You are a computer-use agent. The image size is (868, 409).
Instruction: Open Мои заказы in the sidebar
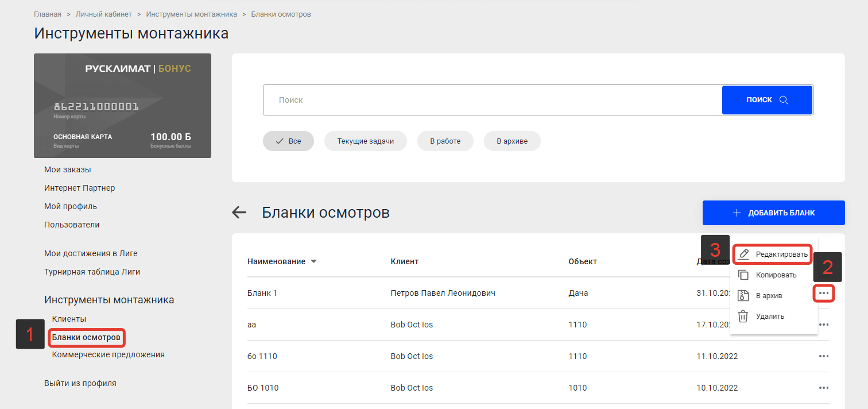point(68,169)
